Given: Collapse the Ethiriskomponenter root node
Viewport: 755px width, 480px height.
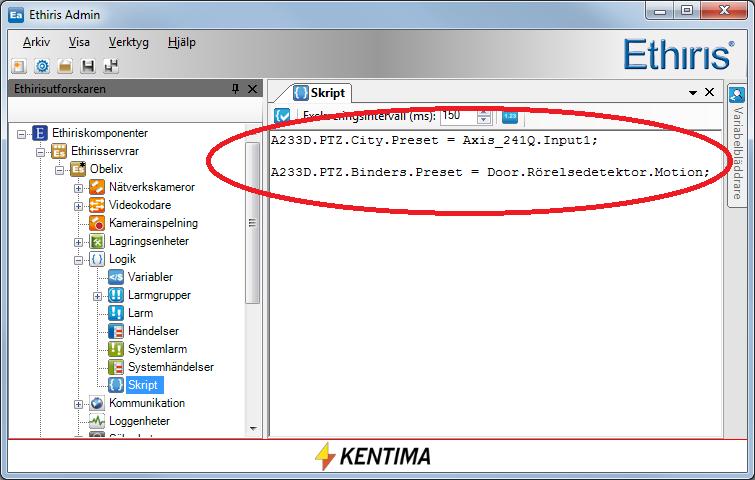Looking at the screenshot, I should (22, 134).
